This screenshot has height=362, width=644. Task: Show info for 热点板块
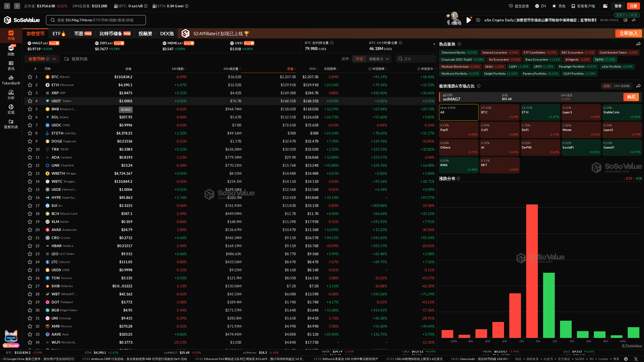[459, 44]
